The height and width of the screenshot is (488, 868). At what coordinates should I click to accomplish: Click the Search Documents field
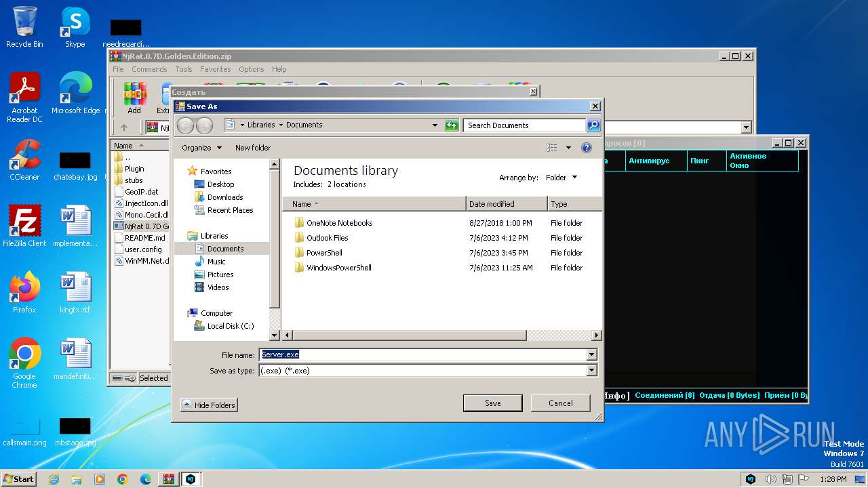[525, 125]
